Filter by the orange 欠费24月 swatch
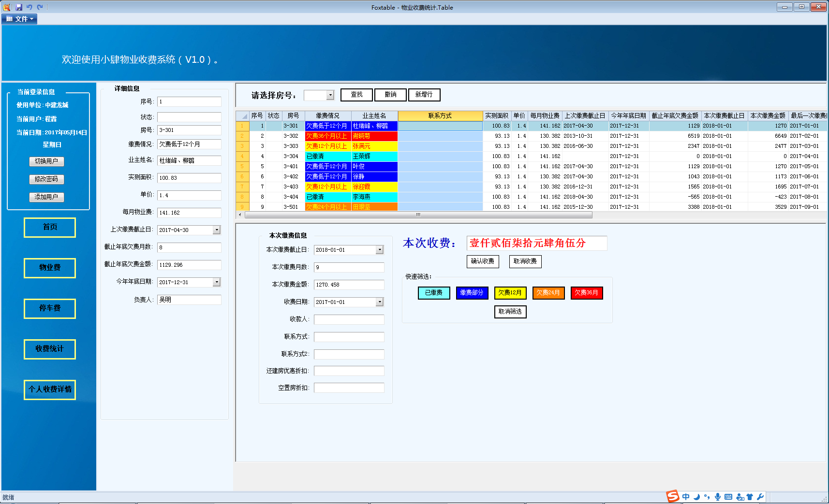The width and height of the screenshot is (829, 504). (548, 293)
